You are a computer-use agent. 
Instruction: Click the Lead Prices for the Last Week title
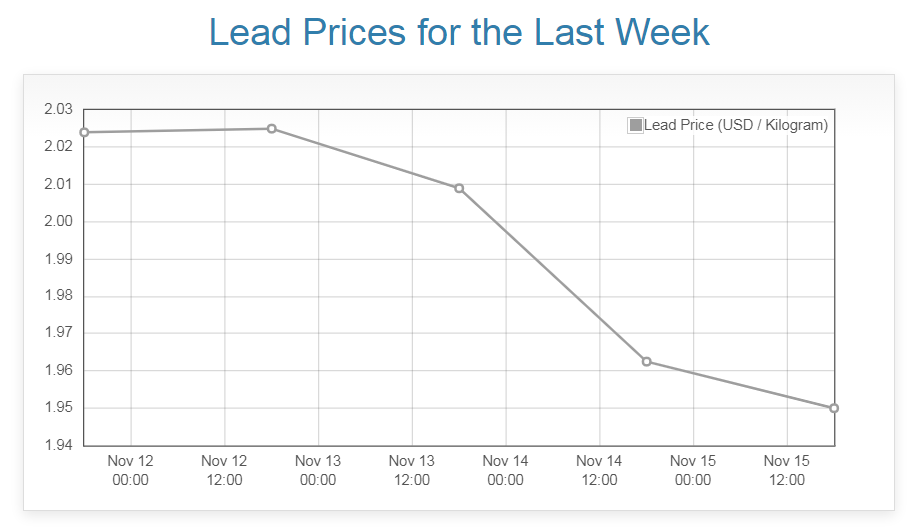459,32
